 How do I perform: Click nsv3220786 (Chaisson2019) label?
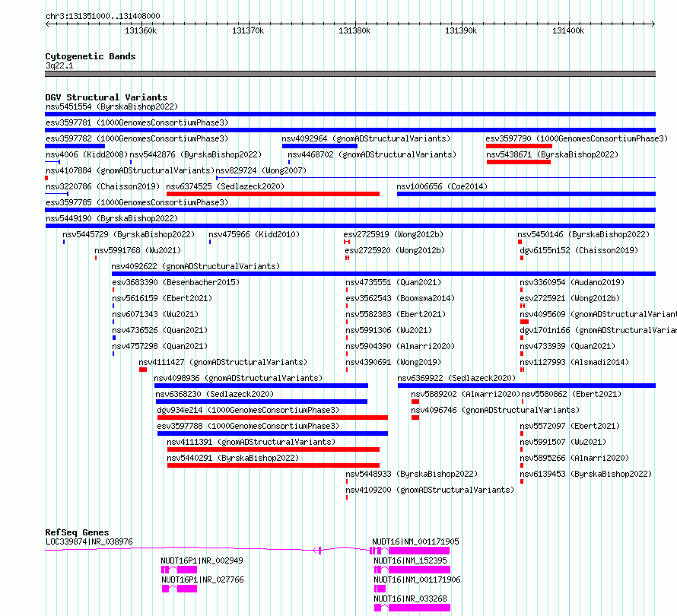103,186
